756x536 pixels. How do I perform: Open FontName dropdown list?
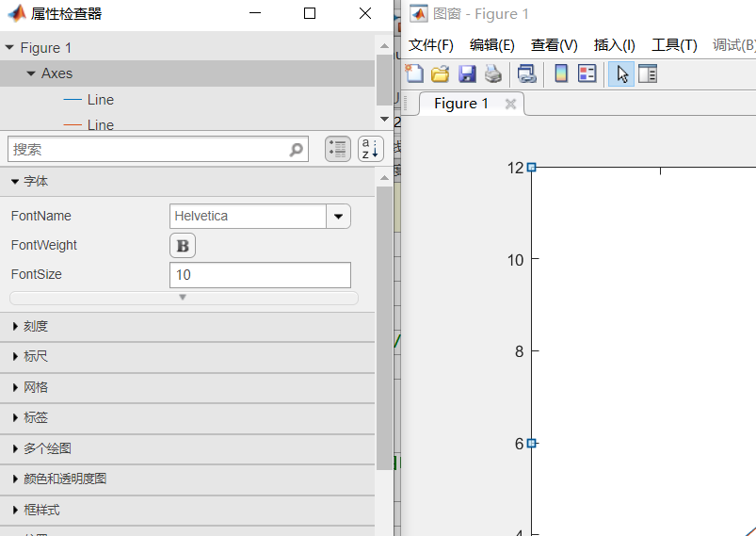coord(339,216)
